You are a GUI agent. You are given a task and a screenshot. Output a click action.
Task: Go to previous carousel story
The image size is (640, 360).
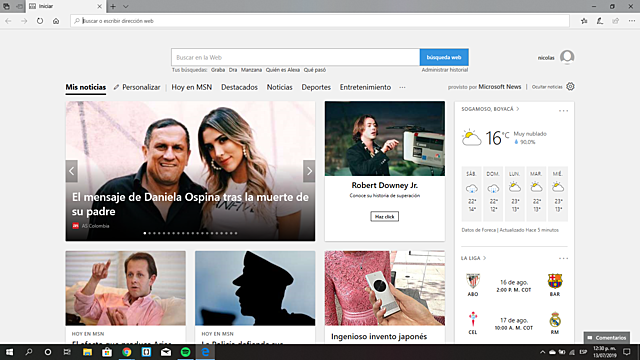point(72,171)
